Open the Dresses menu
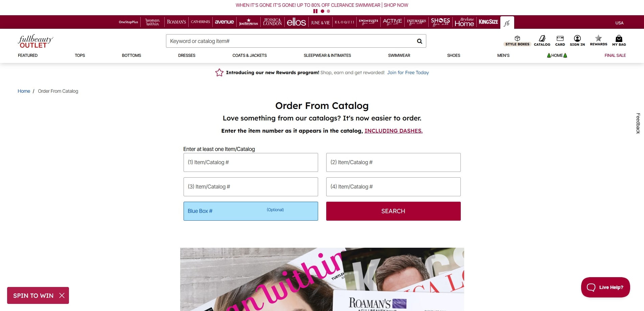The height and width of the screenshot is (311, 644). tap(187, 55)
